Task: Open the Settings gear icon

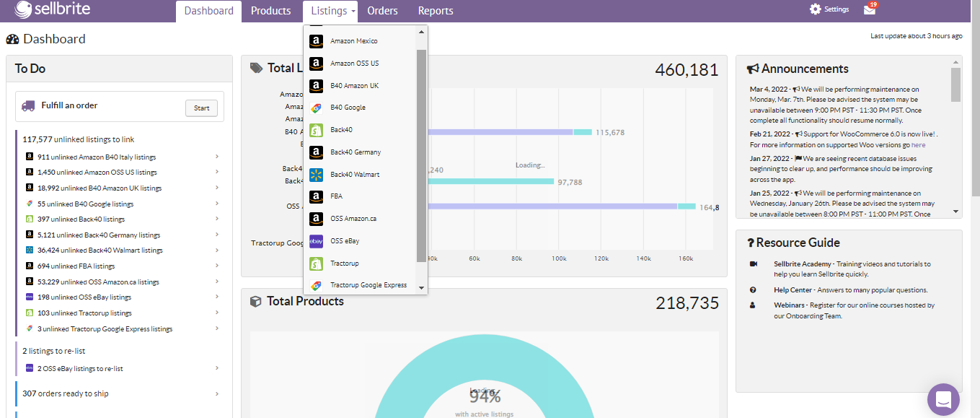Action: point(816,9)
